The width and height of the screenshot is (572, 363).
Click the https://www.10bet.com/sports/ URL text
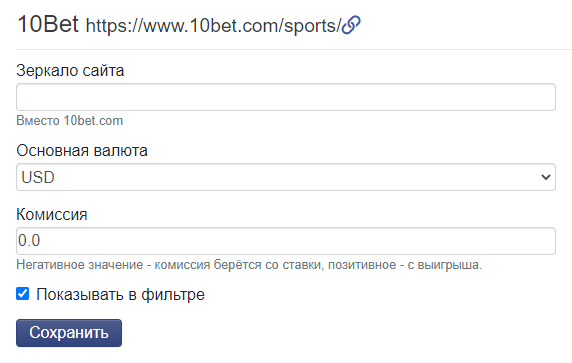(x=213, y=26)
